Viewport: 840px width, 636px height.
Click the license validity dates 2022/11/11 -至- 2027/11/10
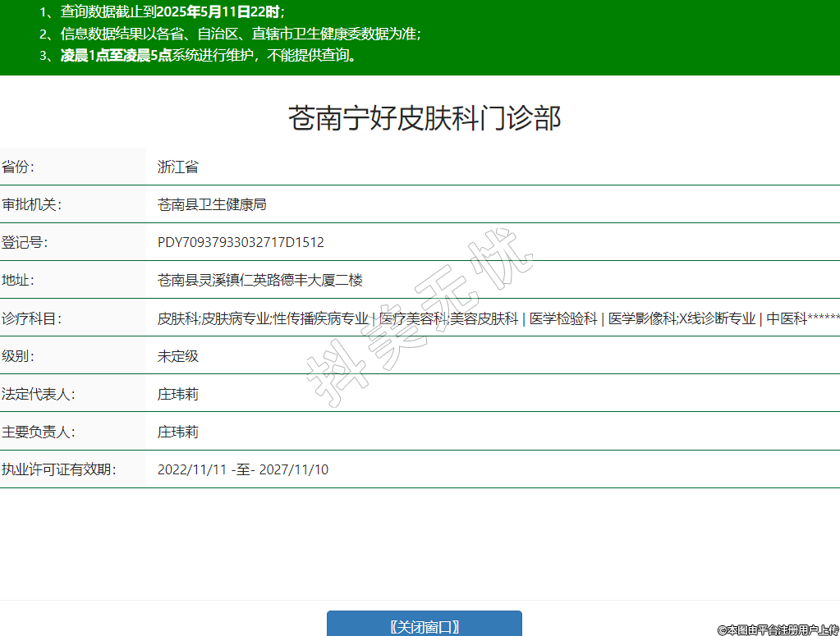243,469
